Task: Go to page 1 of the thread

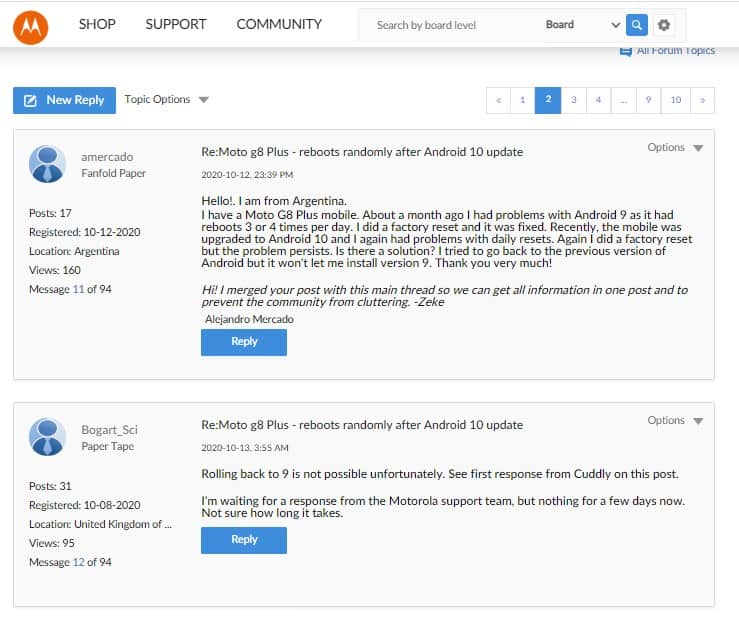Action: pyautogui.click(x=522, y=100)
